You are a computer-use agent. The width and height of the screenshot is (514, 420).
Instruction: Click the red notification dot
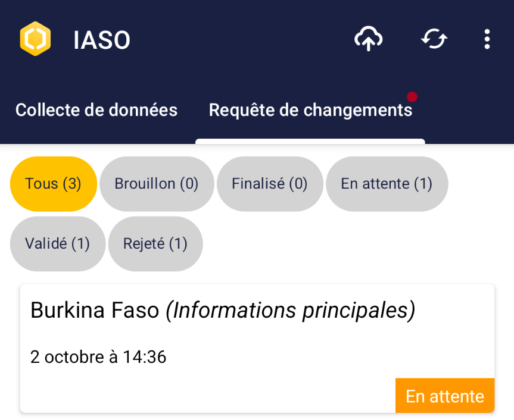[x=412, y=96]
